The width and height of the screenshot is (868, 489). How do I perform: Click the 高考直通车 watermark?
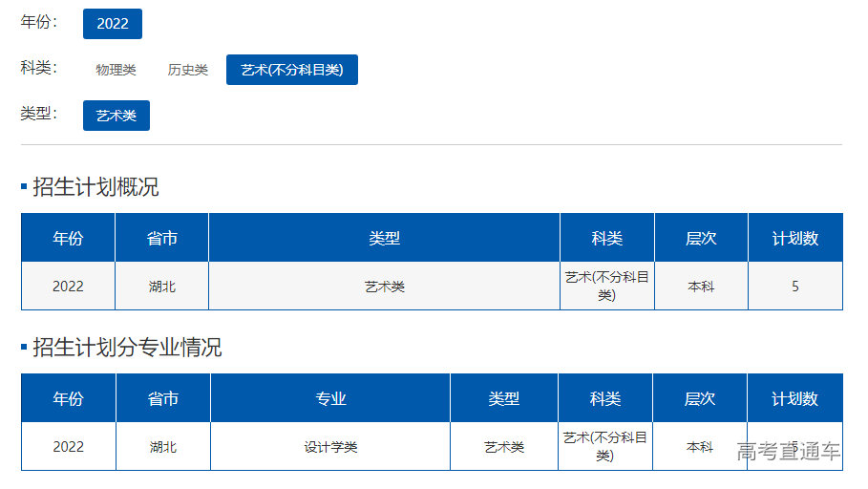click(x=789, y=452)
